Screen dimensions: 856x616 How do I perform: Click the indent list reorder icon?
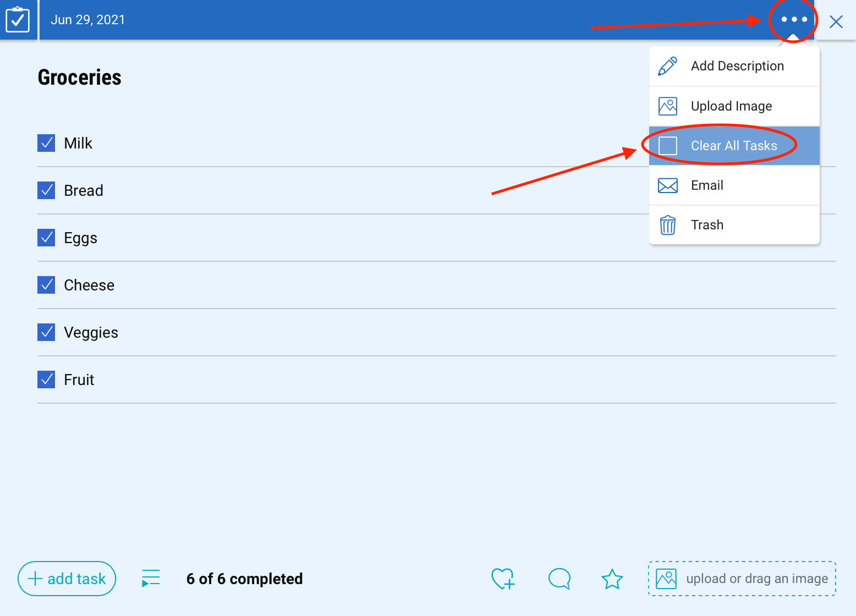(151, 579)
